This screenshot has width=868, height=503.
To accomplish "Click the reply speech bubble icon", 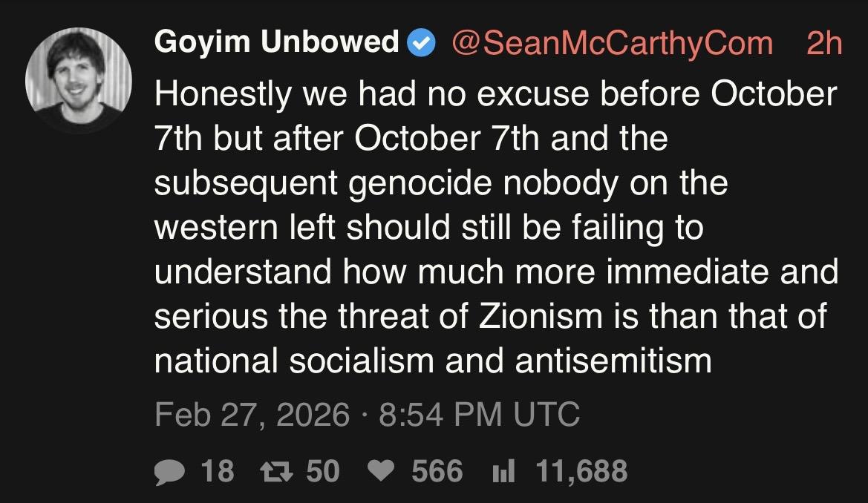I will [x=169, y=471].
